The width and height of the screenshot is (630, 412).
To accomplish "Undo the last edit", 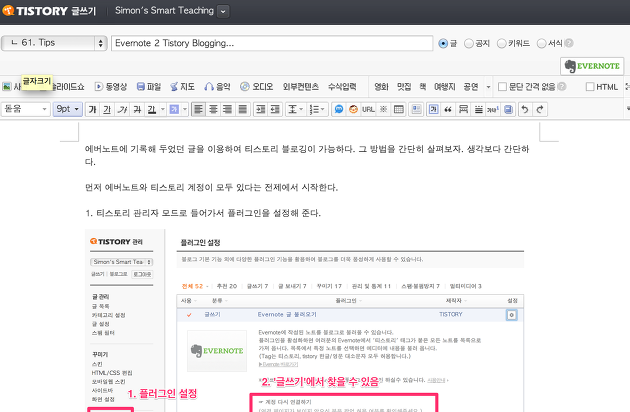I will point(525,109).
